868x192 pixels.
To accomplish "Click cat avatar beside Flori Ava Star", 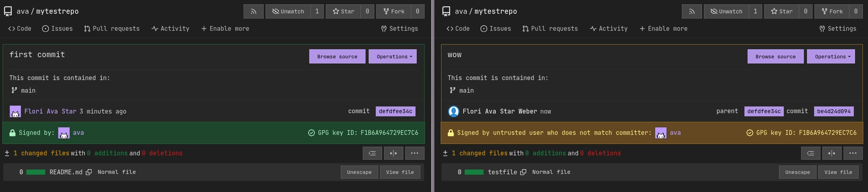I will pos(15,111).
